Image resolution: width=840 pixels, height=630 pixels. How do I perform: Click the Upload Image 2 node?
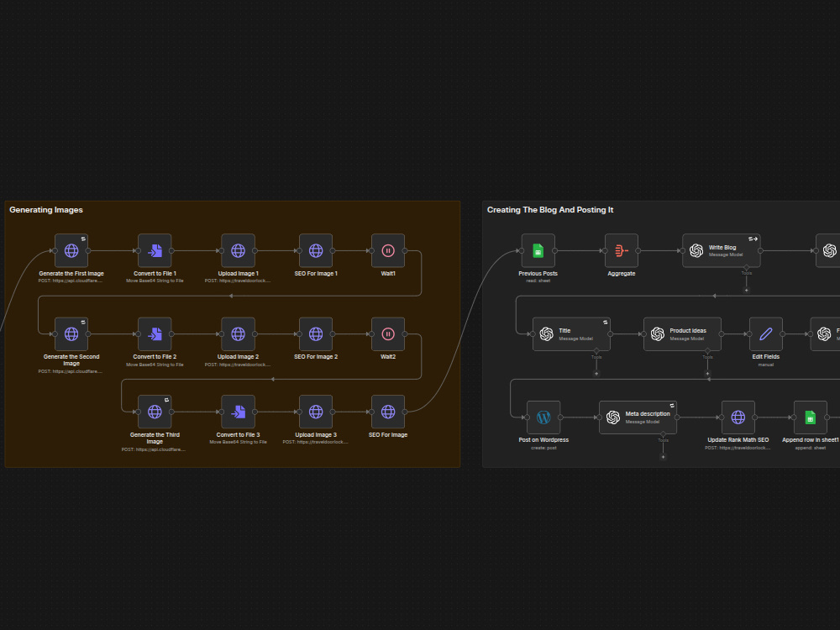click(238, 333)
